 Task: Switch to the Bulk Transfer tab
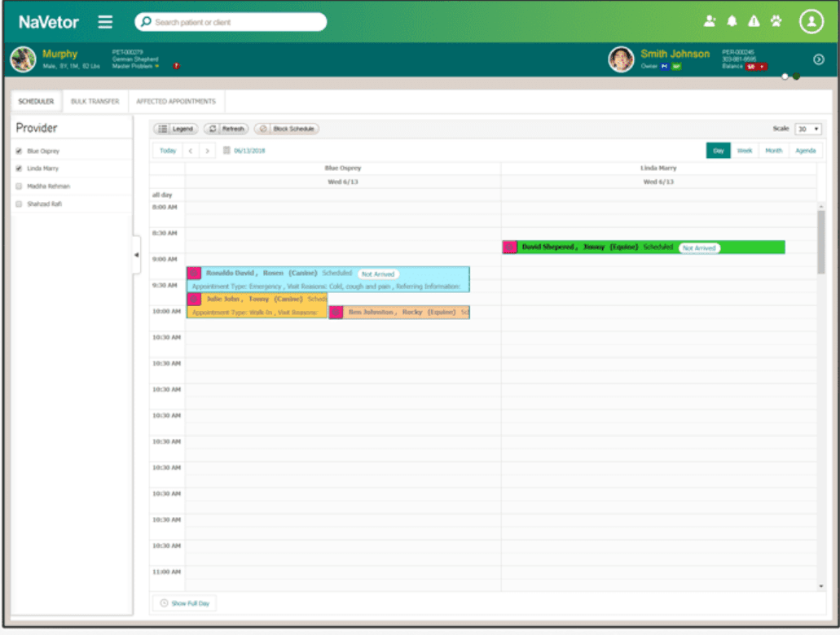(x=95, y=102)
